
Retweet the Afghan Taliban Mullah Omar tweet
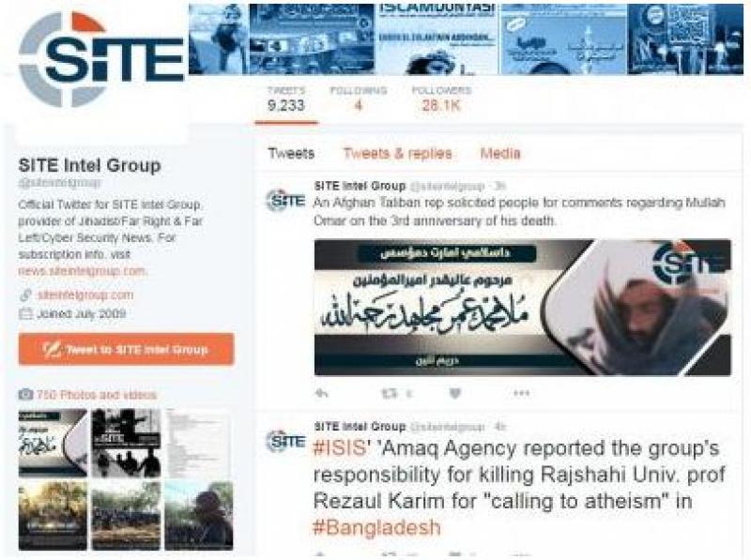389,393
